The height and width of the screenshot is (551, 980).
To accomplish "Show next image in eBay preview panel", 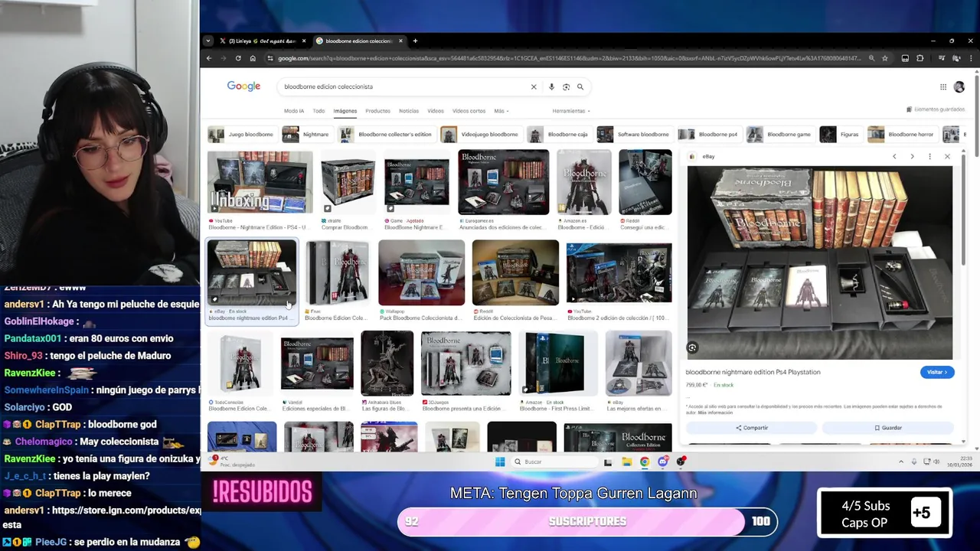I will point(912,156).
